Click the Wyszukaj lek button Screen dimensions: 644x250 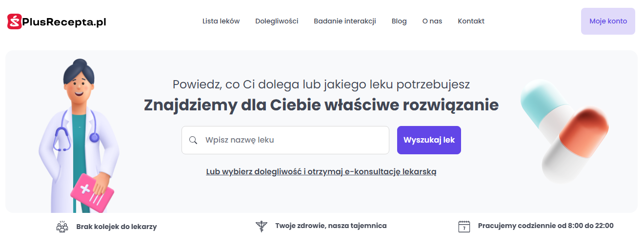click(x=429, y=140)
